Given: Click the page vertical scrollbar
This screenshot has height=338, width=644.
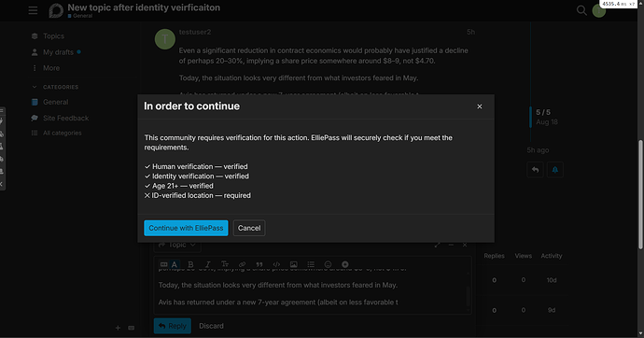Looking at the screenshot, I should pyautogui.click(x=640, y=194).
